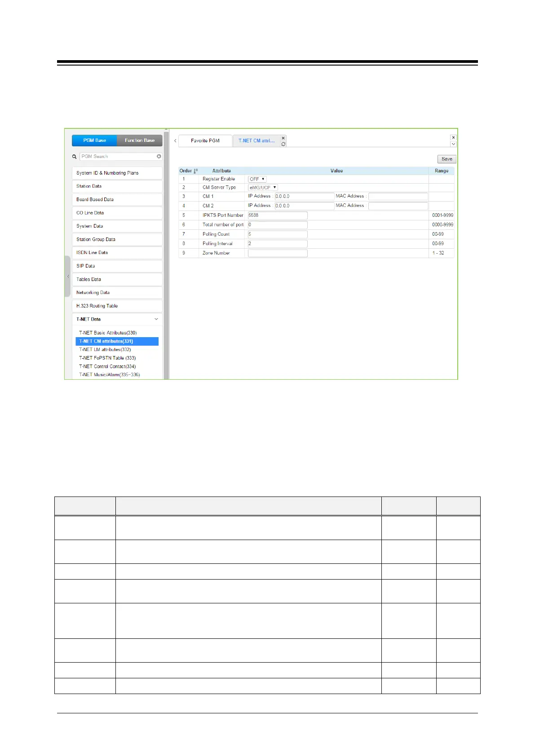The height and width of the screenshot is (756, 535).
Task: Click the 'Register Enable' attribute label
Action: pos(219,179)
